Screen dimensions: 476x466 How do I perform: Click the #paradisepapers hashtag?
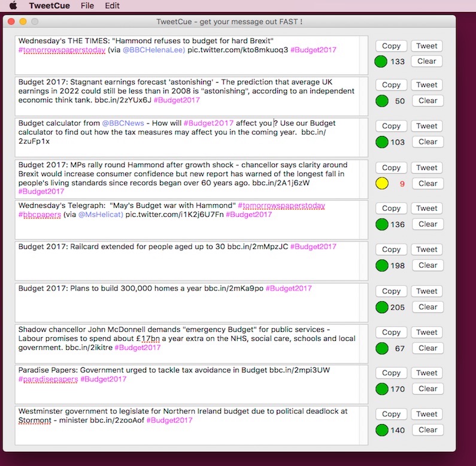point(48,379)
